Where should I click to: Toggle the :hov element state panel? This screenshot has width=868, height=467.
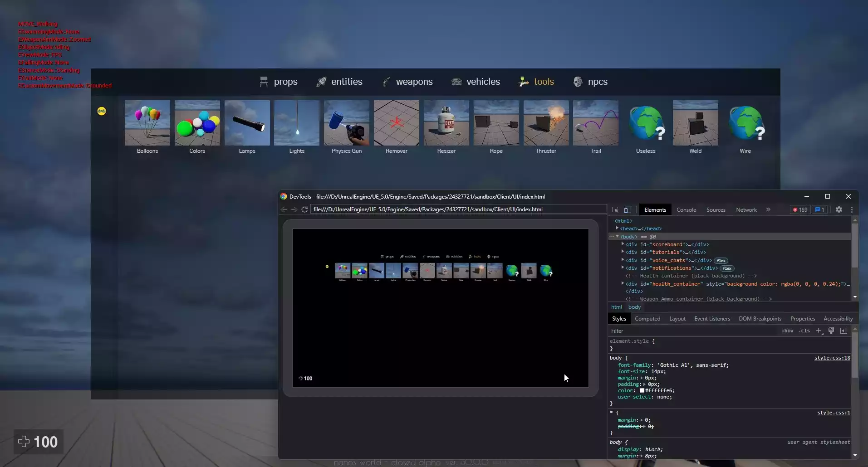[787, 331]
